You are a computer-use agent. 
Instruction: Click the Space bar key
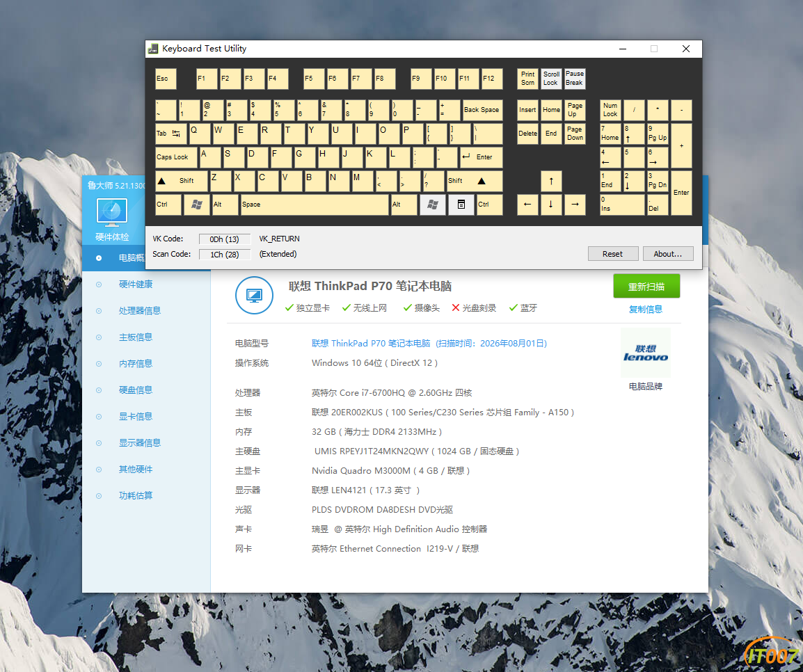[x=315, y=205]
